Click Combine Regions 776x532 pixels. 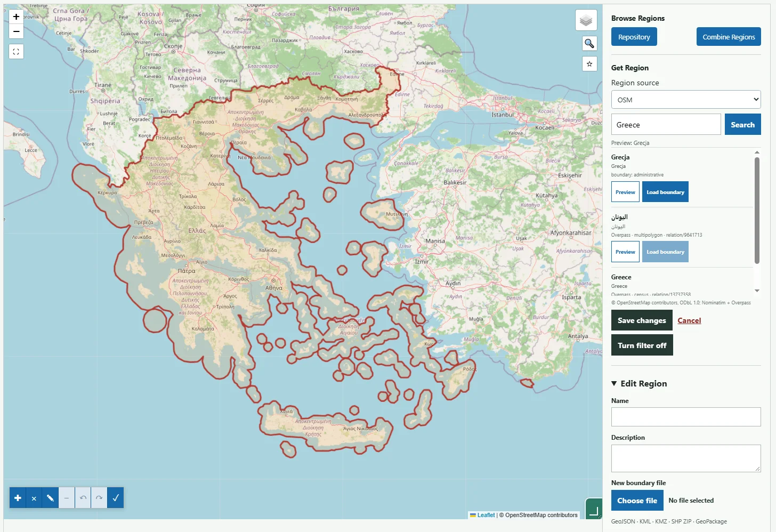[729, 37]
